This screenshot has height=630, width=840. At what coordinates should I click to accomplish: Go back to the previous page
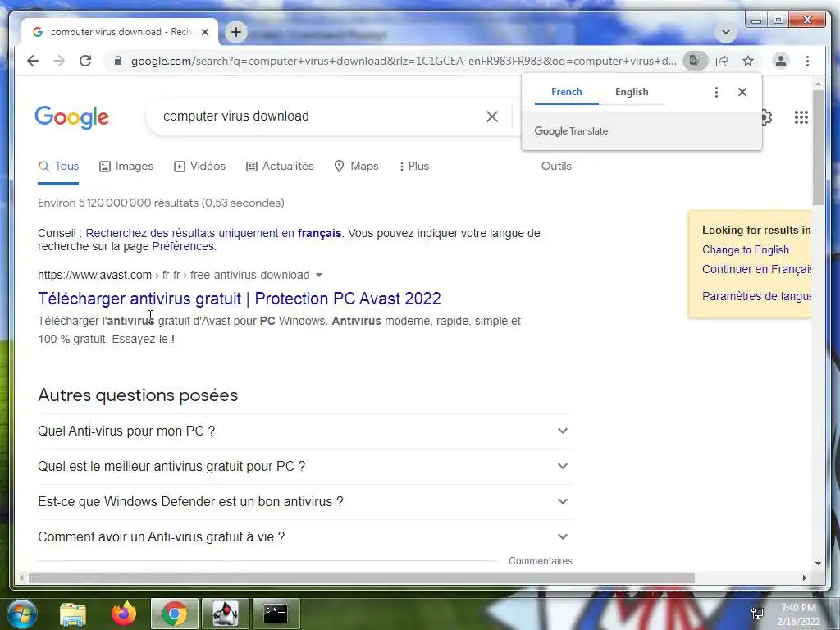[33, 61]
